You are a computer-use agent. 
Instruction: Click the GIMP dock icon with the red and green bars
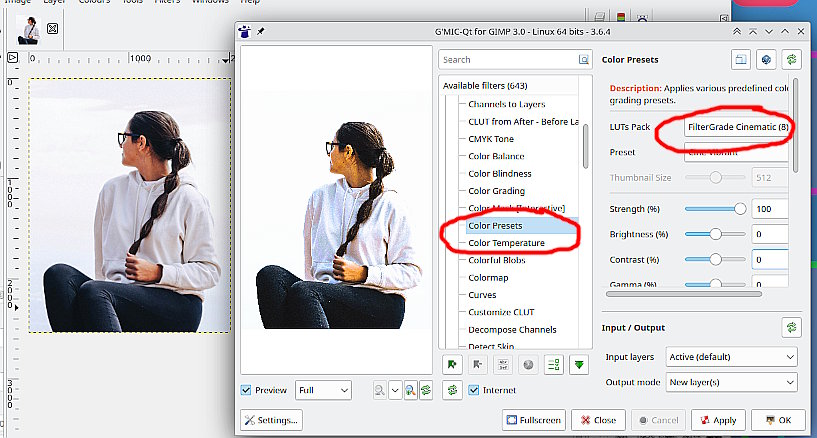point(621,17)
